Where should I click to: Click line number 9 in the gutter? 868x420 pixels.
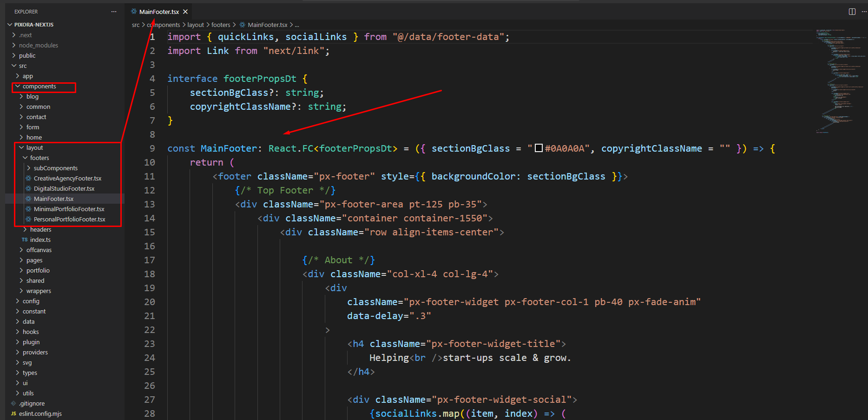pyautogui.click(x=152, y=148)
